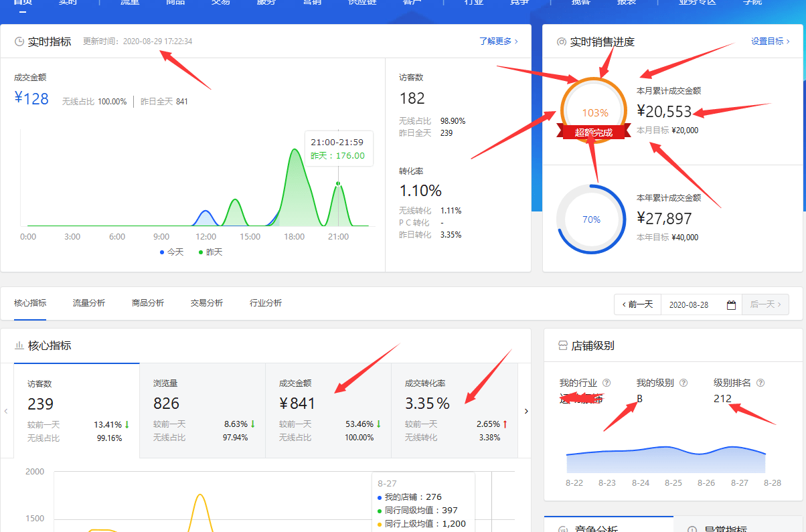Click the help icon next to 我的级别
The image size is (806, 532).
click(x=683, y=383)
